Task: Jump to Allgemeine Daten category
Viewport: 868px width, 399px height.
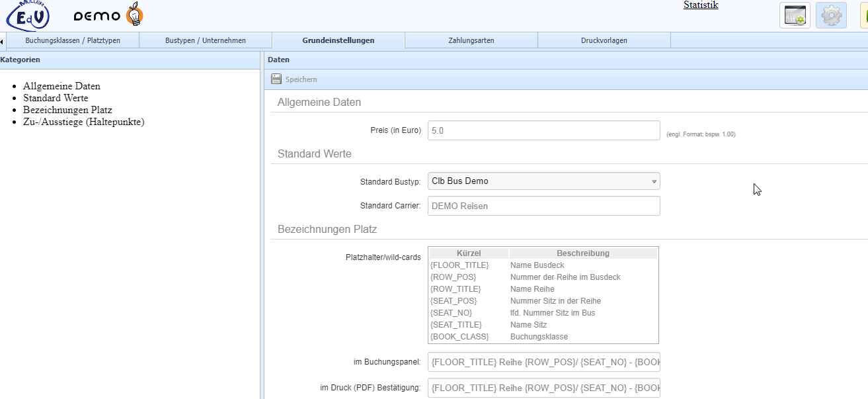Action: point(61,86)
